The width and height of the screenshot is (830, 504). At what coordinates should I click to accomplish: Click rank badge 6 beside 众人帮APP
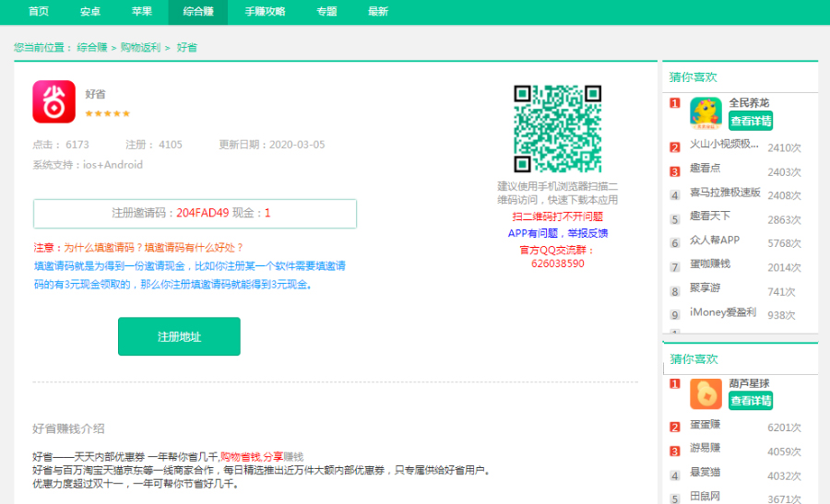(x=674, y=243)
